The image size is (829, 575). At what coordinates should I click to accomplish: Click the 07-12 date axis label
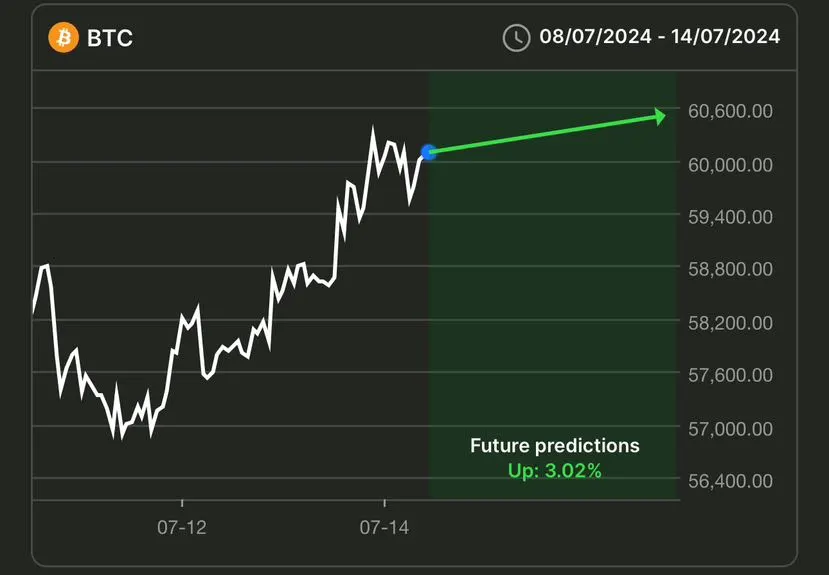click(x=182, y=527)
